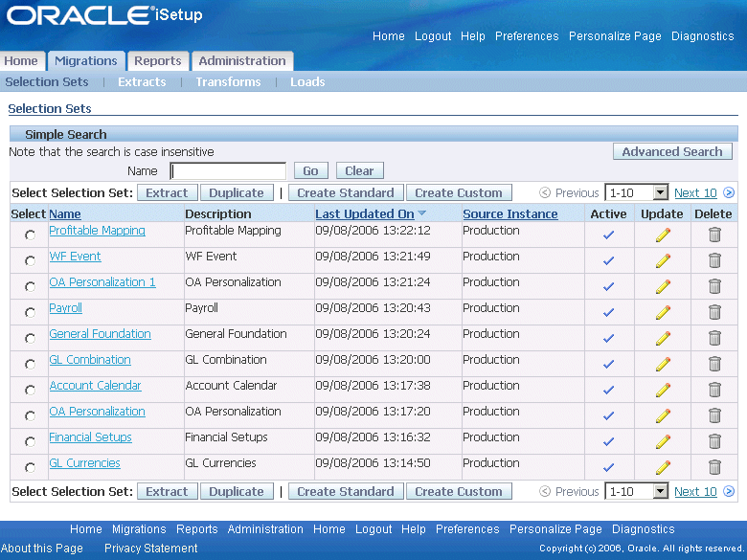This screenshot has height=560, width=747.
Task: Open About this Page footer link
Action: tap(42, 549)
